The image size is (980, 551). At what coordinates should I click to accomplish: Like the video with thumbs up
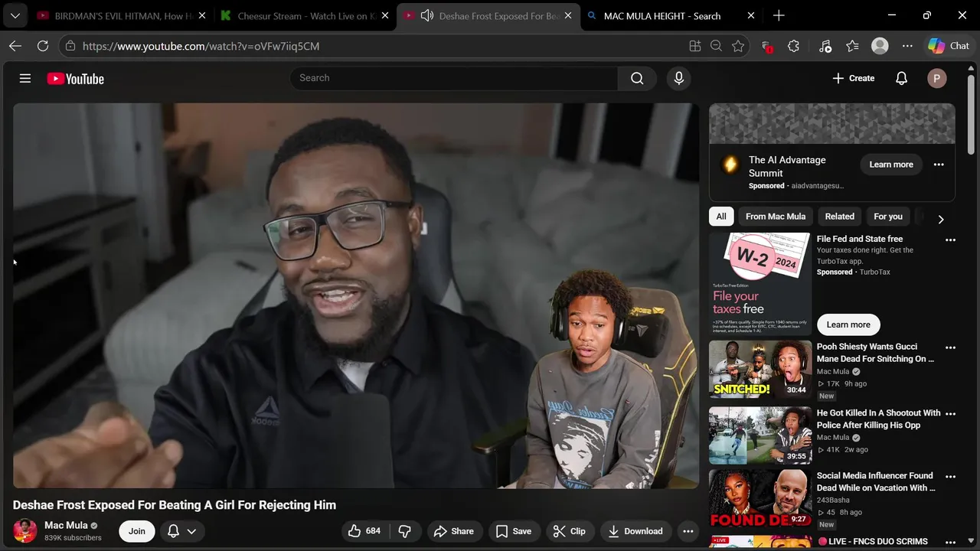coord(364,531)
